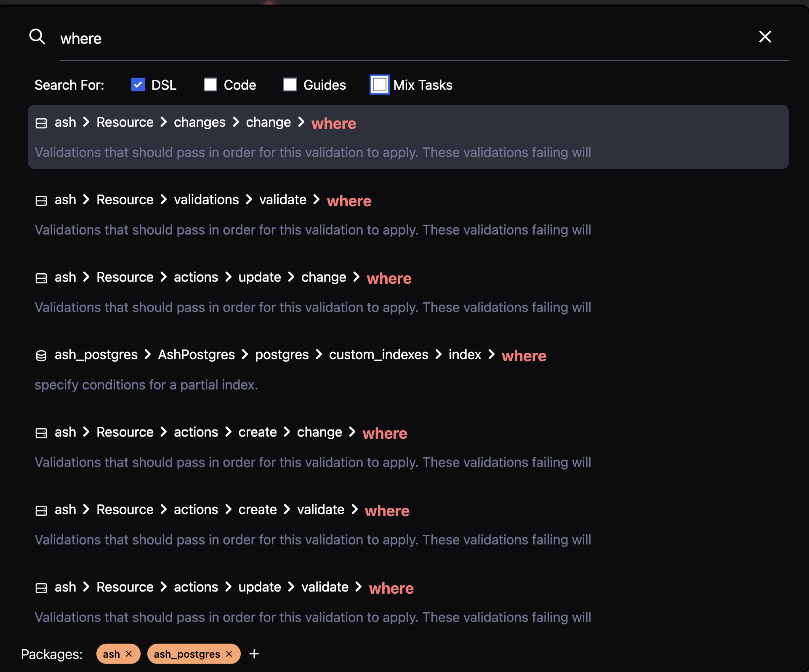Click the "postgres" breadcrumb segment

point(282,355)
